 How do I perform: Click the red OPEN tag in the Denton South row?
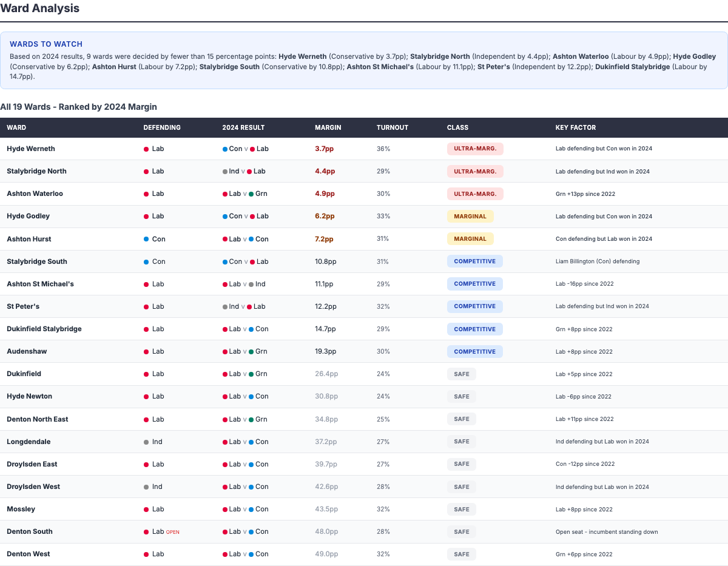coord(173,532)
